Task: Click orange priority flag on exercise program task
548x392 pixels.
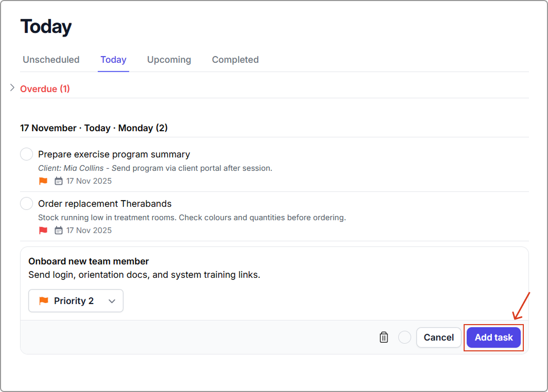Action: click(x=43, y=181)
